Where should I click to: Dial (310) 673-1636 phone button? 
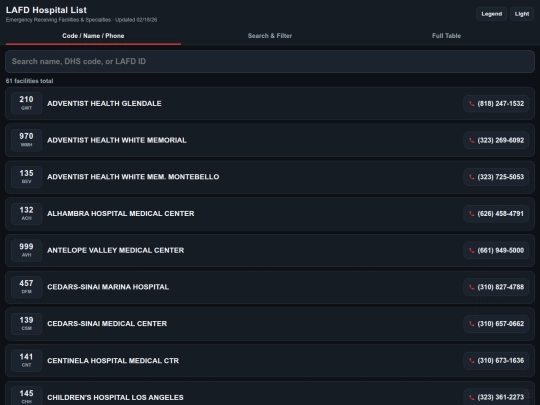(x=496, y=361)
